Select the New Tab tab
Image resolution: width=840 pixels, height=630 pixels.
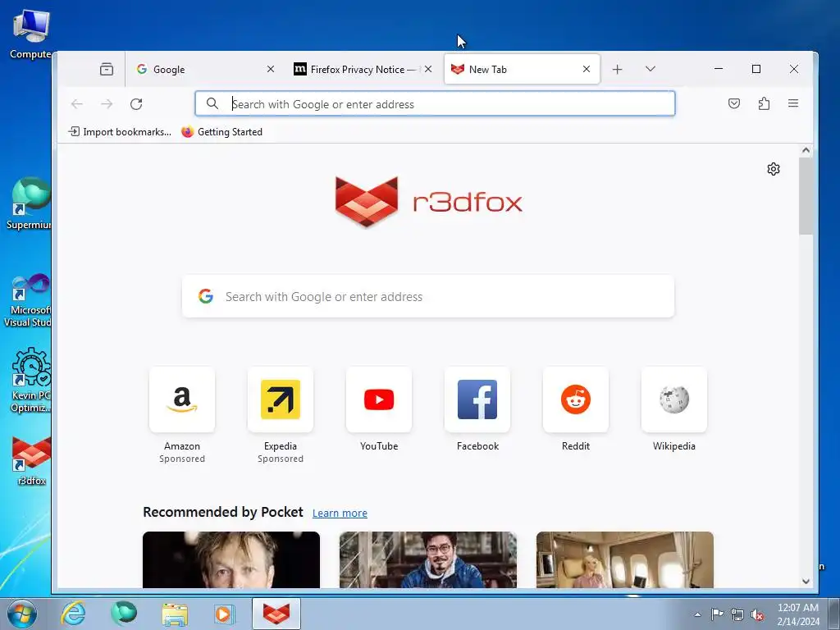click(522, 69)
